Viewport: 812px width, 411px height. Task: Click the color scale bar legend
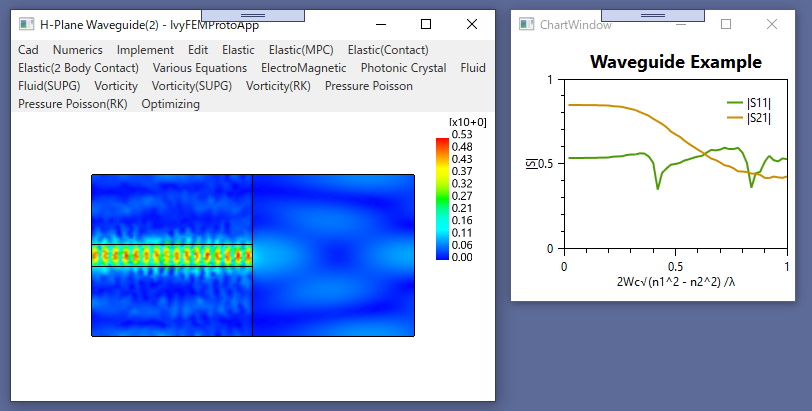(x=442, y=199)
